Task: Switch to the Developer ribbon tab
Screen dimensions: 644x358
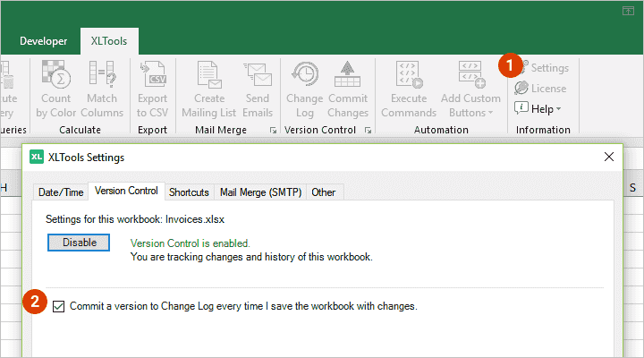Action: (x=44, y=41)
